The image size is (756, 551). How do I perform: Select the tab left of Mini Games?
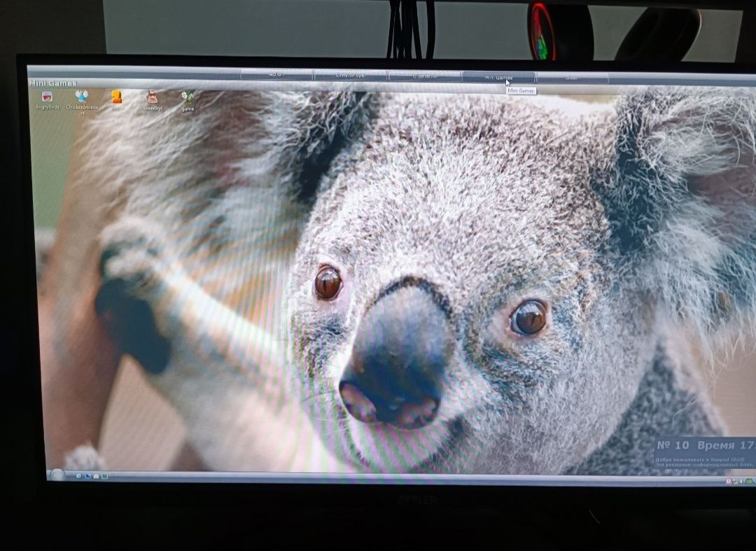[x=425, y=76]
